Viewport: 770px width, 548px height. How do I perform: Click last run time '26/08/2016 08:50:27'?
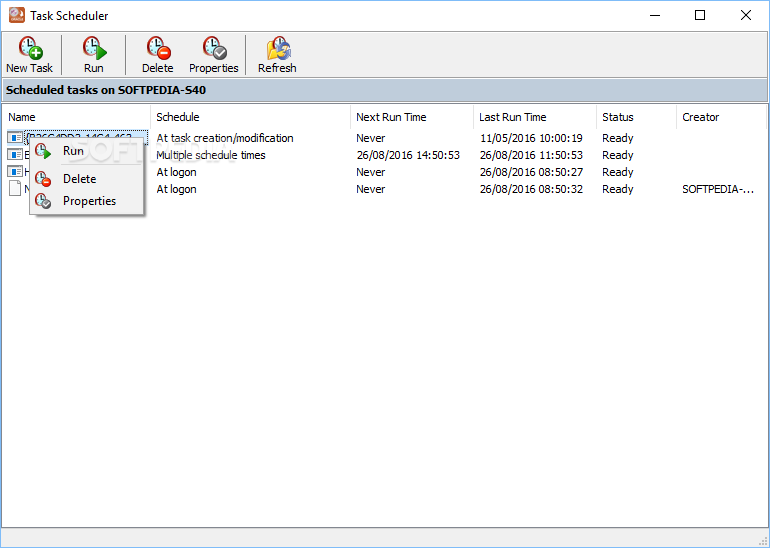click(531, 172)
